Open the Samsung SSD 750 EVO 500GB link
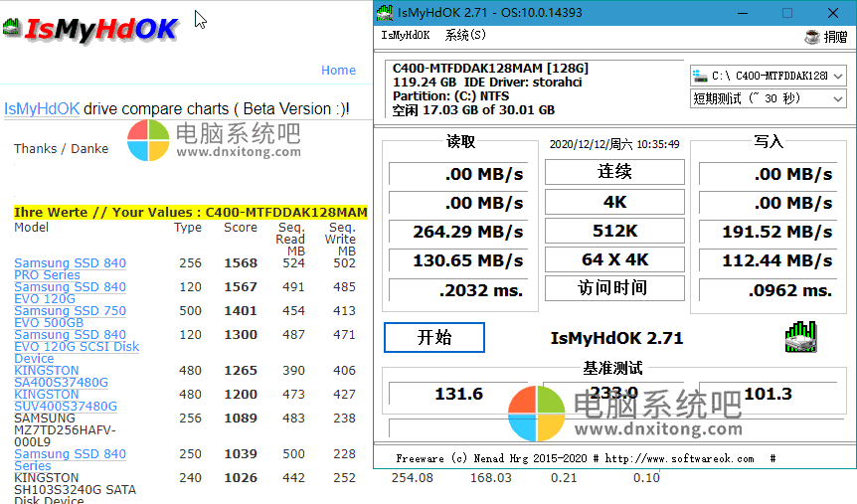The width and height of the screenshot is (857, 504). (70, 316)
